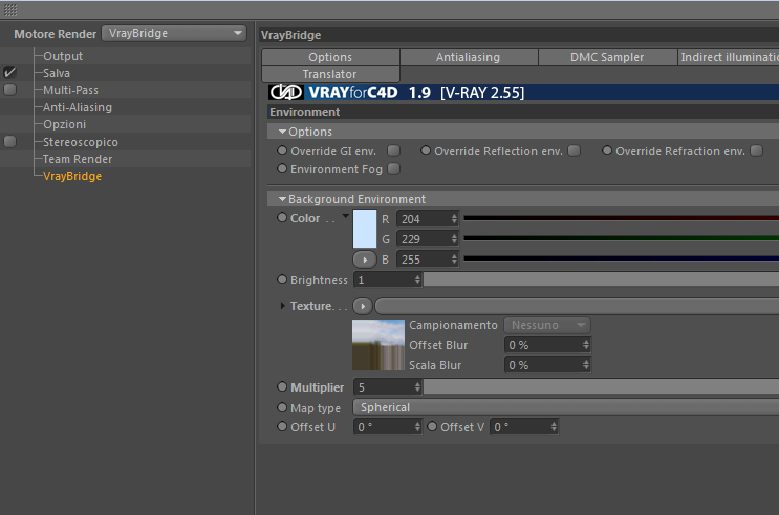Click the green channel slider
This screenshot has height=515, width=779.
click(621, 238)
